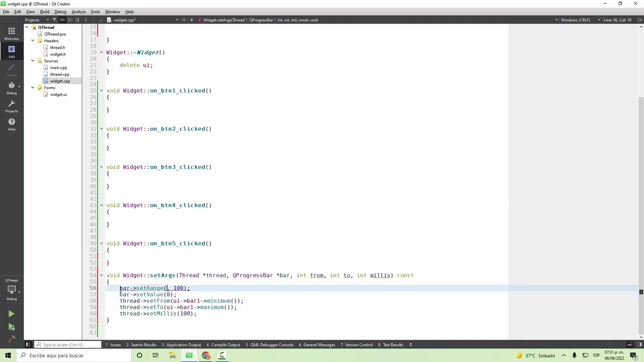Open the Welcome mode
Viewport: 644px width, 362px height.
[11, 33]
